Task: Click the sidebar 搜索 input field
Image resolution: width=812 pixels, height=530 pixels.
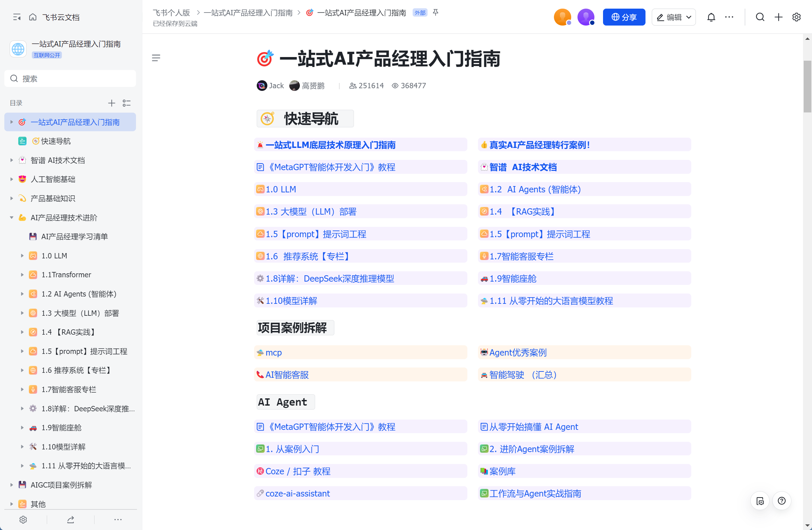Action: pyautogui.click(x=70, y=79)
